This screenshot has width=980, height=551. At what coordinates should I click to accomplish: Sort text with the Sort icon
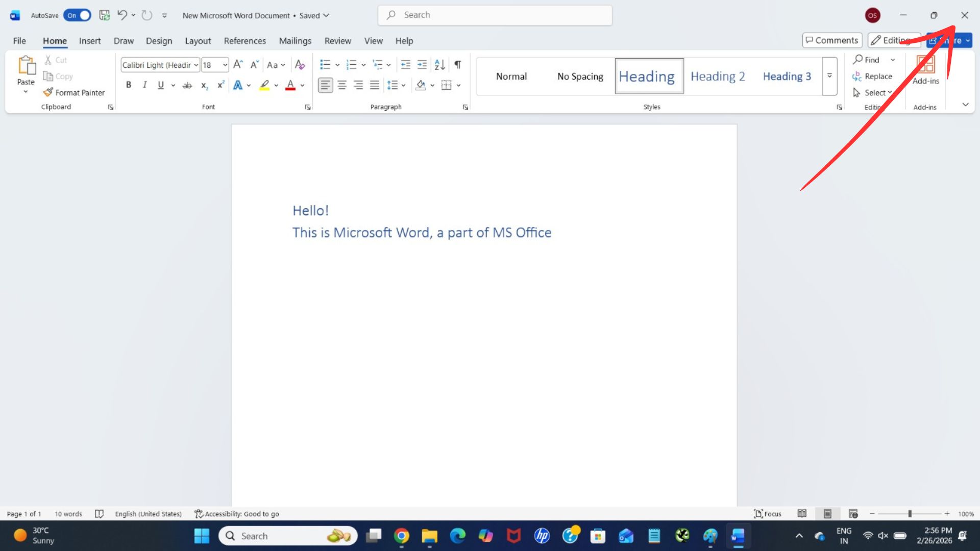[439, 64]
